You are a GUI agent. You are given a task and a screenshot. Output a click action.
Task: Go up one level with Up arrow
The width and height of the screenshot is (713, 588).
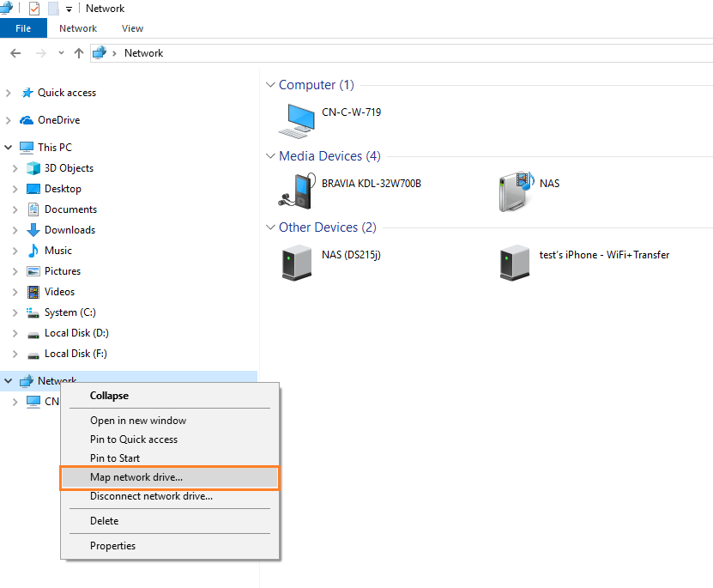click(x=79, y=53)
